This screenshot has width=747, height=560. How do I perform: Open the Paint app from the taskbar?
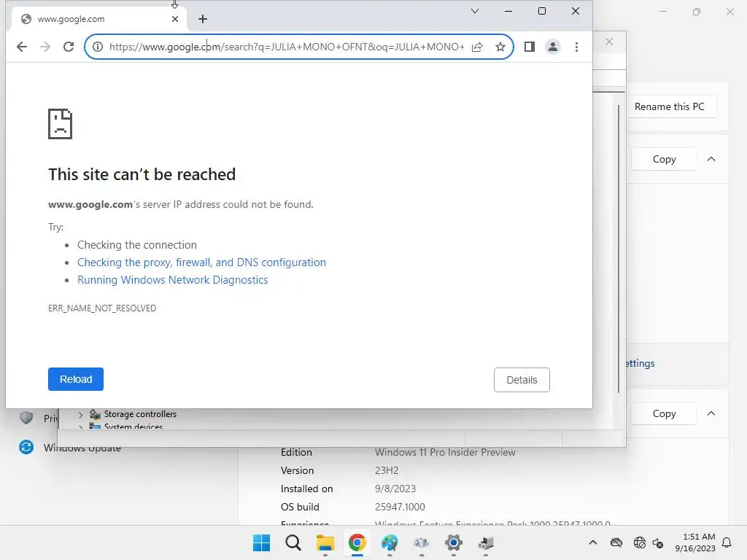click(390, 542)
